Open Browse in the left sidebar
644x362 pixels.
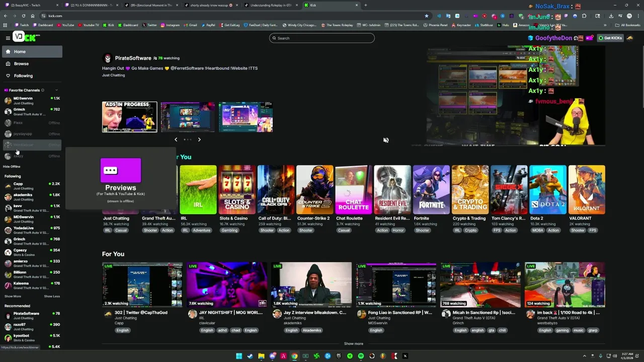(x=32, y=64)
